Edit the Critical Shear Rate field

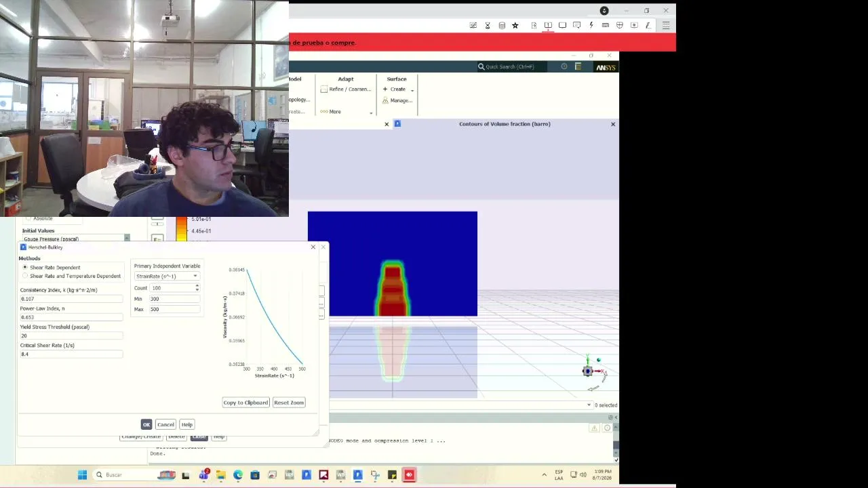pos(71,354)
